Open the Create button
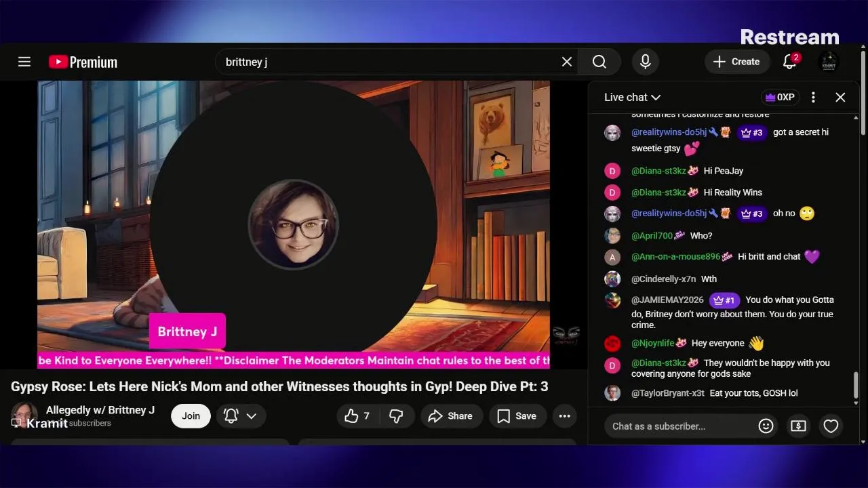 (x=737, y=62)
